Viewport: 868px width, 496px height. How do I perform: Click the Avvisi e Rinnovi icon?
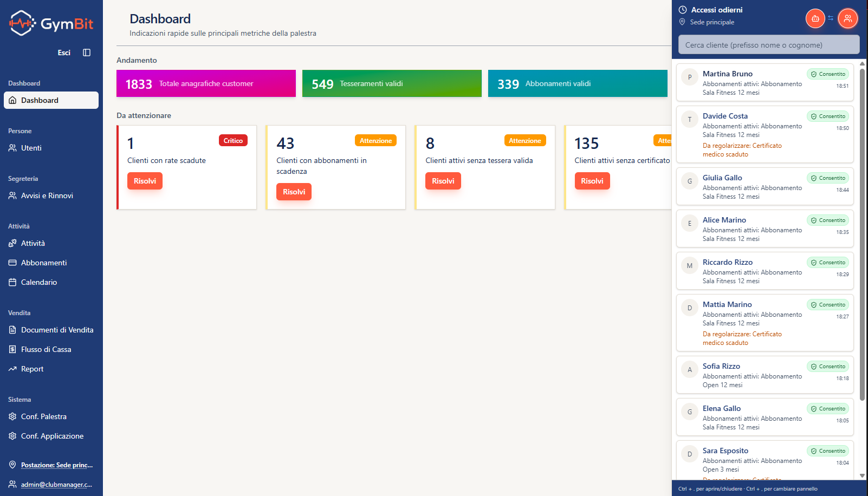pos(12,195)
